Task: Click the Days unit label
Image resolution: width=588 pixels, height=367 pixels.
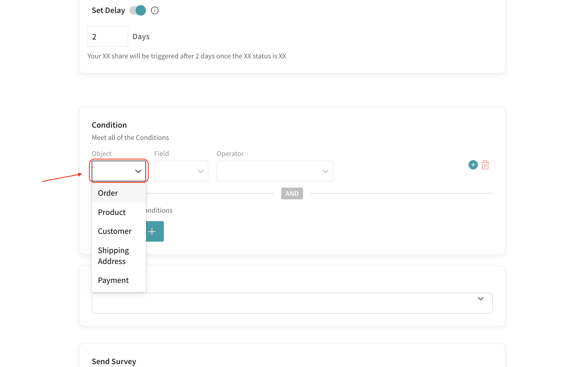Action: coord(141,37)
